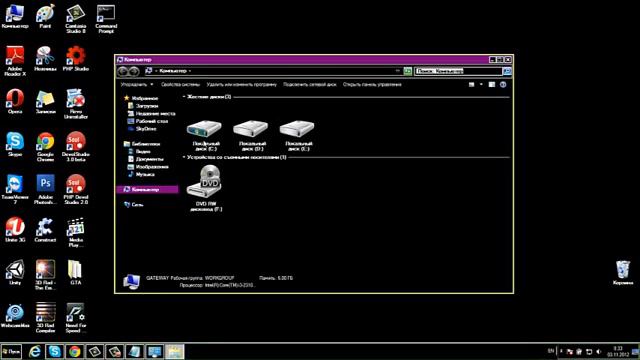Click Подключить сетевой диск

coord(310,84)
